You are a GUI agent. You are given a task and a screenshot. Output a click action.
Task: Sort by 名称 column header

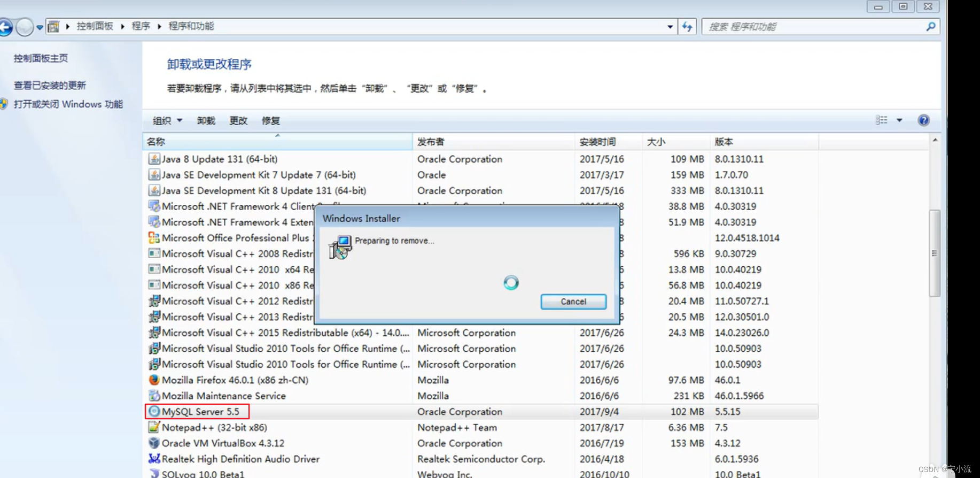click(277, 142)
